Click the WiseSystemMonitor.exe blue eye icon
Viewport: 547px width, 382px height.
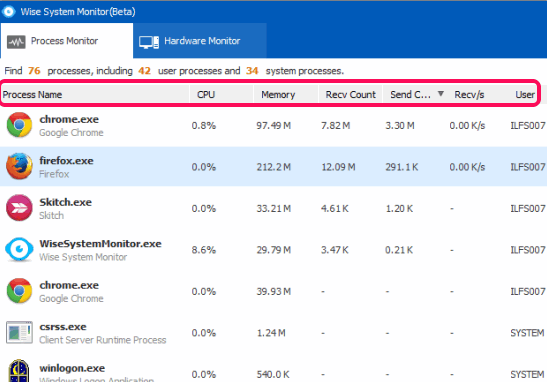click(x=19, y=249)
